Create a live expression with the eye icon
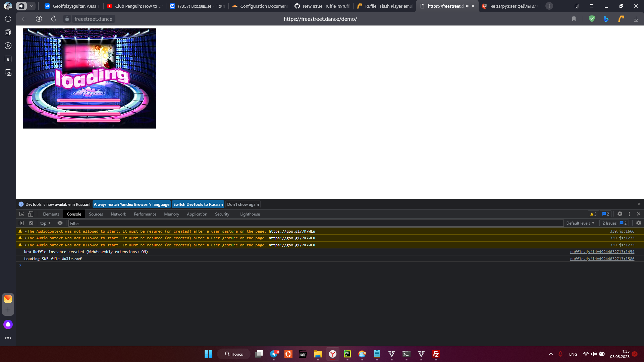 tap(60, 223)
